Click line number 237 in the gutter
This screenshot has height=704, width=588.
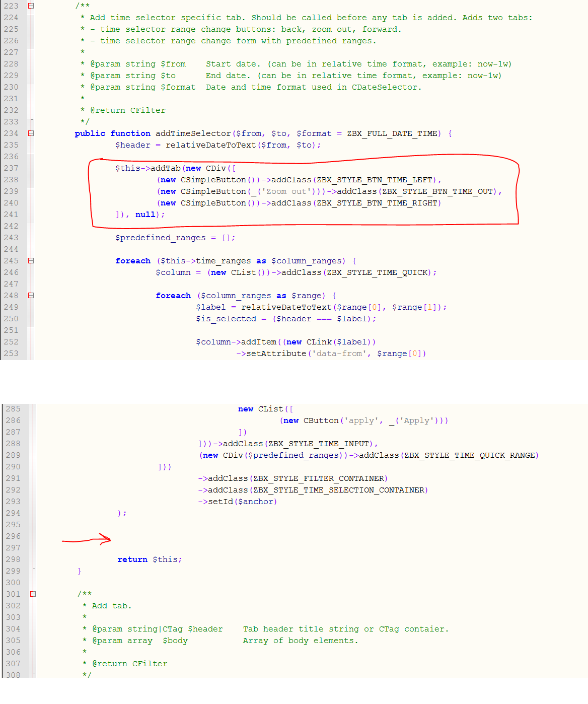coord(13,168)
